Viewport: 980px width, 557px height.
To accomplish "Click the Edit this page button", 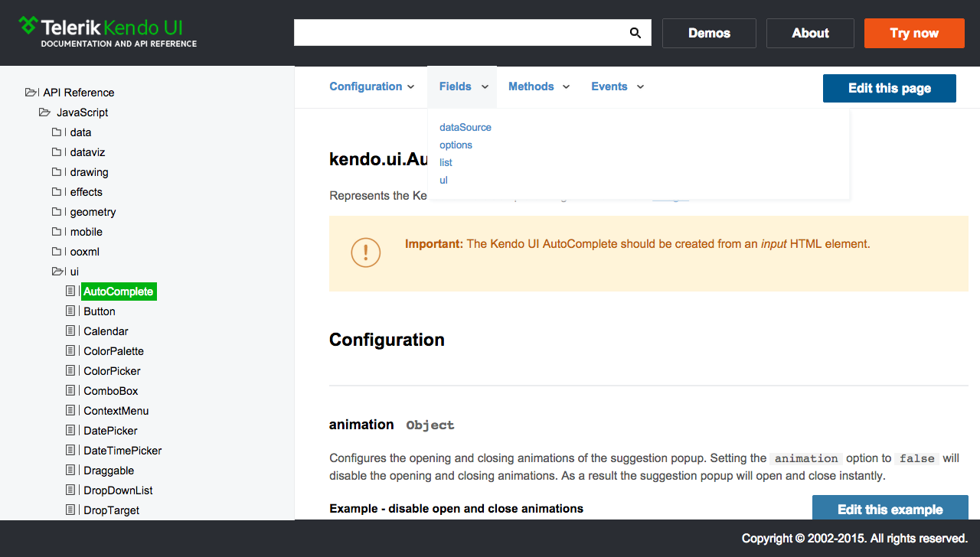I will pos(890,88).
